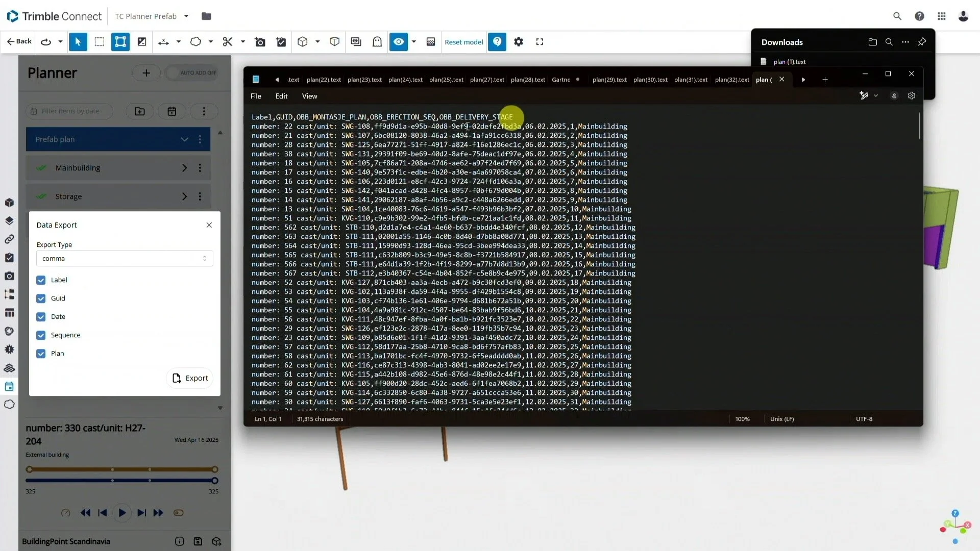Open the Trimble Connect project folder icon
Image resolution: width=980 pixels, height=551 pixels.
[206, 16]
